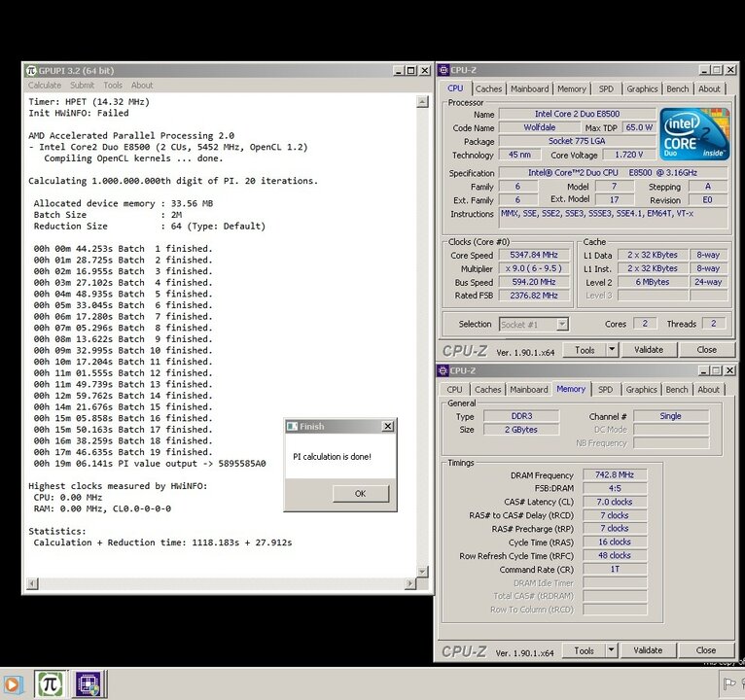The width and height of the screenshot is (745, 700).
Task: Expand Tools dropdown arrow in bottom CPU-Z
Action: pos(612,650)
